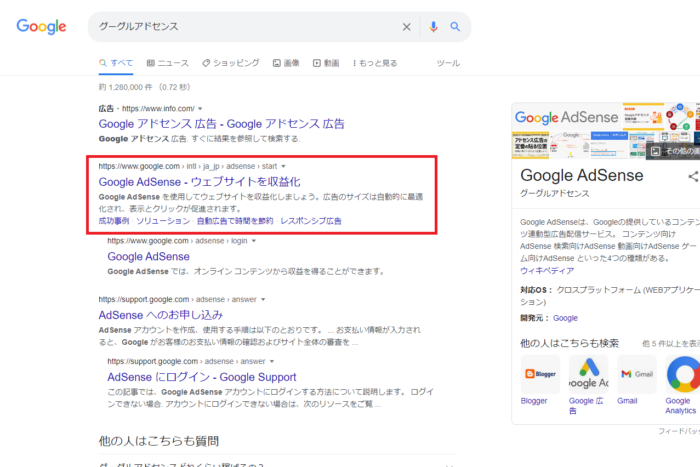Click the Google AdSense logo image
The image size is (700, 467).
(567, 117)
